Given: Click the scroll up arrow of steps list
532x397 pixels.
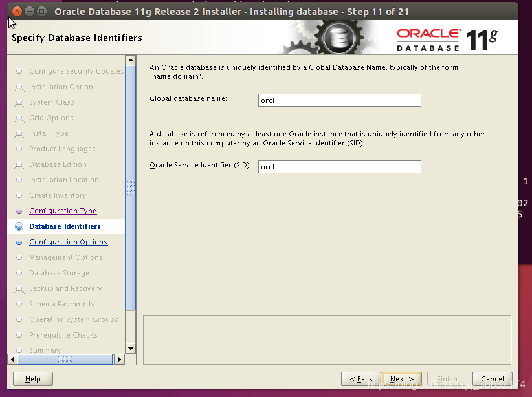Looking at the screenshot, I should (131, 60).
